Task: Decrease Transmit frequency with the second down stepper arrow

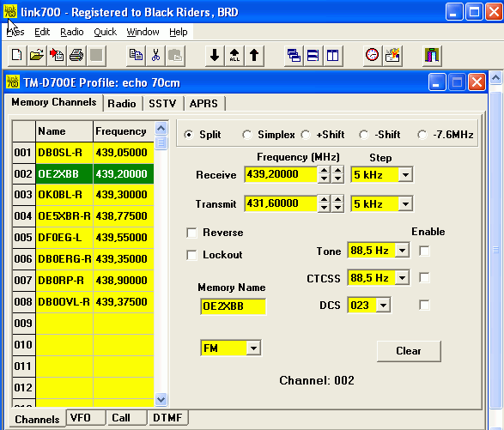Action: coord(337,208)
